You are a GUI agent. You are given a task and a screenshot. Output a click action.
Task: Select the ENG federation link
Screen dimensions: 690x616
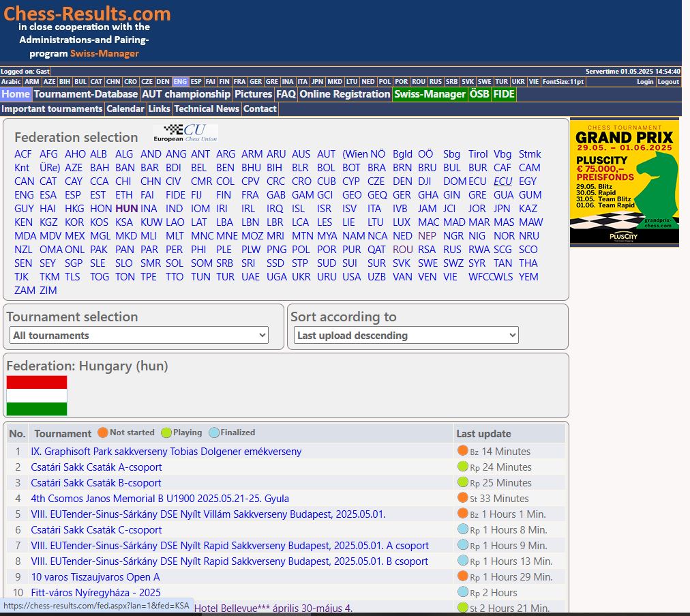coord(24,195)
